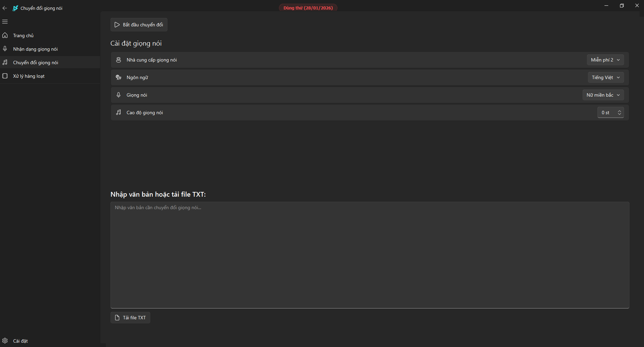Select Nhận dạng giọng nói menu item
This screenshot has width=644, height=347.
coord(35,49)
